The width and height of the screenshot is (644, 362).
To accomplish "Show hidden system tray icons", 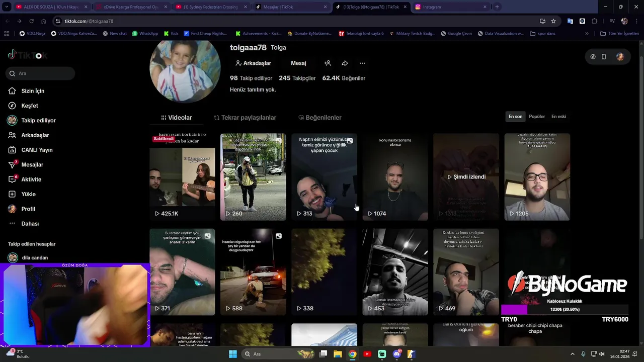I will 573,354.
